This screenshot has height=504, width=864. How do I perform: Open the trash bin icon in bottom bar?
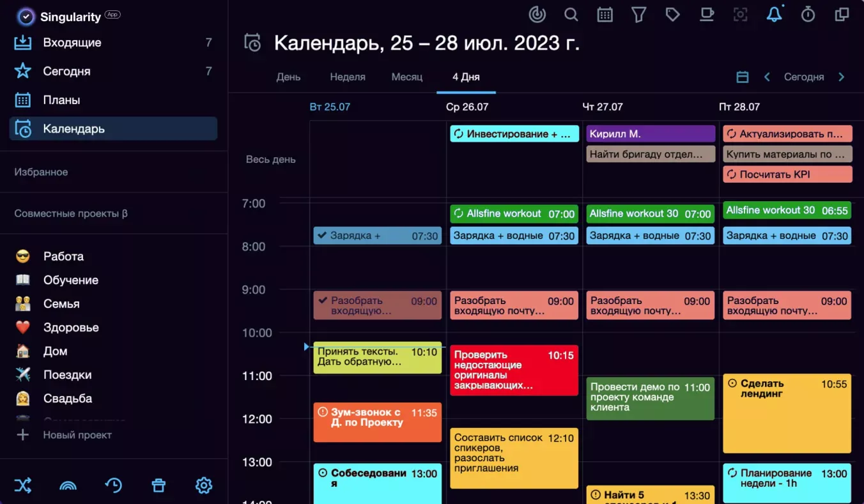point(158,485)
